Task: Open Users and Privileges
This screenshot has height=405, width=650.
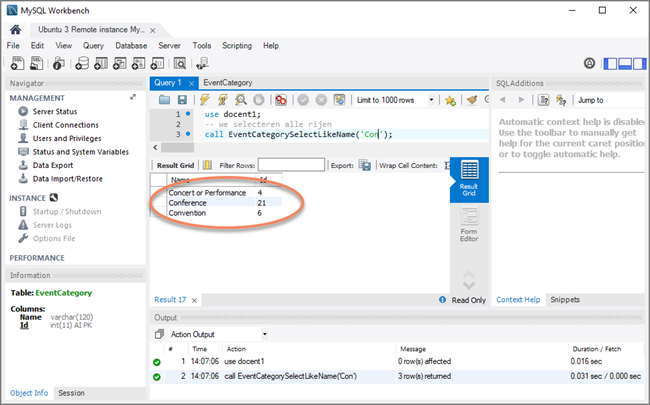Action: pyautogui.click(x=67, y=138)
